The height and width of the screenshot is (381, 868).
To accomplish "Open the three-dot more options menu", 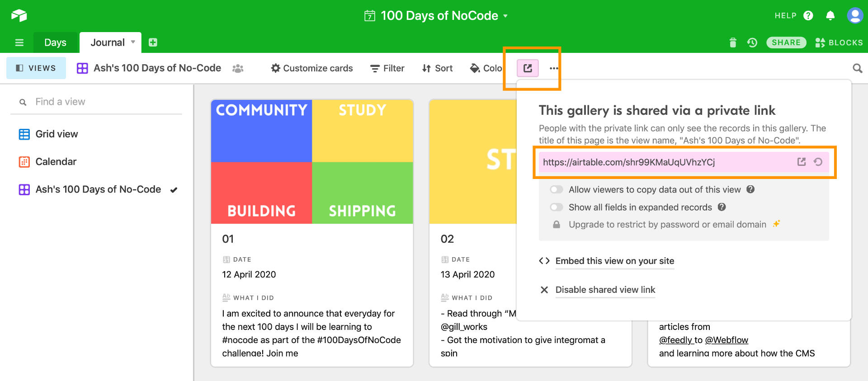I will pos(554,68).
